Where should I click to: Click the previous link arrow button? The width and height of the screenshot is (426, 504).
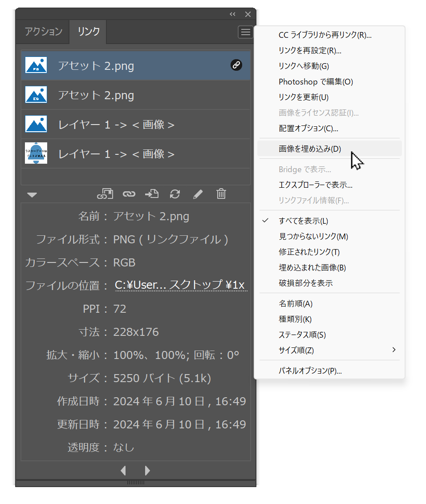click(x=123, y=471)
